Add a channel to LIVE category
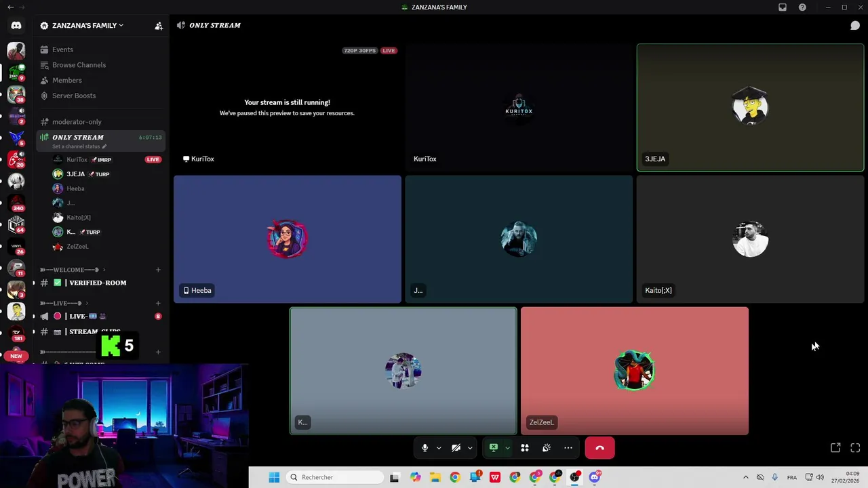This screenshot has width=868, height=488. [x=158, y=303]
